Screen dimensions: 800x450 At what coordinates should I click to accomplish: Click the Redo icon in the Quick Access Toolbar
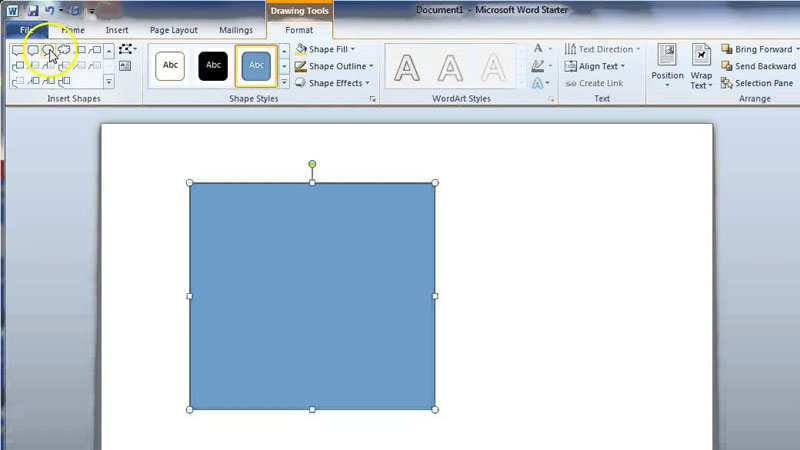[75, 11]
